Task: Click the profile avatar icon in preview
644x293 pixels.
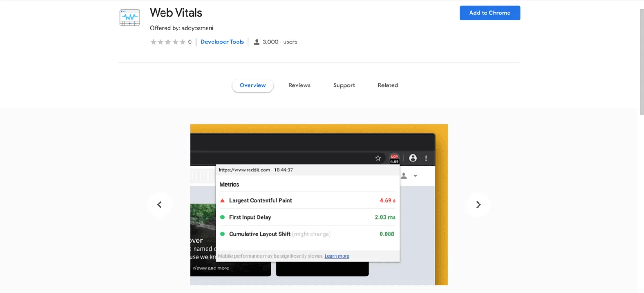Action: [x=413, y=158]
